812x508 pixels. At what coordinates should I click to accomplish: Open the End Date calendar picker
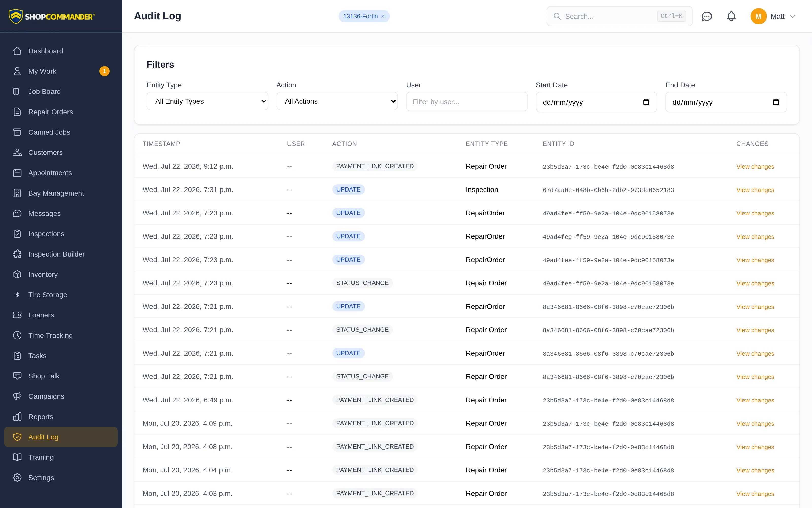coord(776,102)
